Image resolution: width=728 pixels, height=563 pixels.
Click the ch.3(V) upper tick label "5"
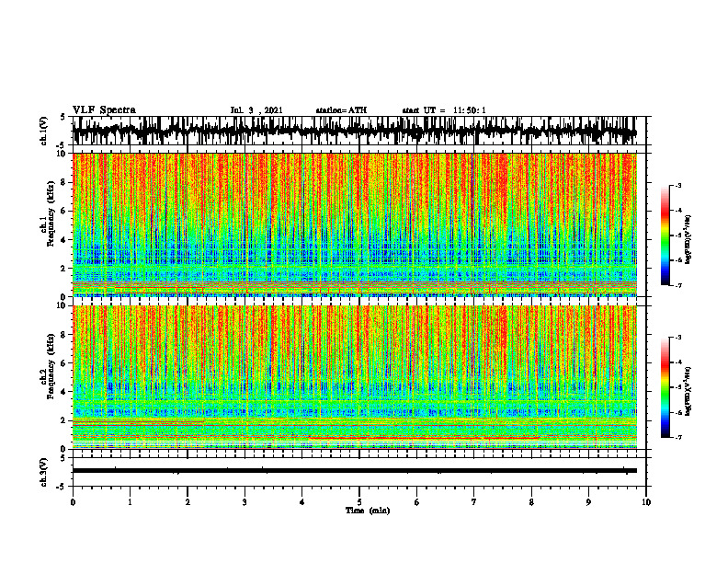pyautogui.click(x=63, y=458)
